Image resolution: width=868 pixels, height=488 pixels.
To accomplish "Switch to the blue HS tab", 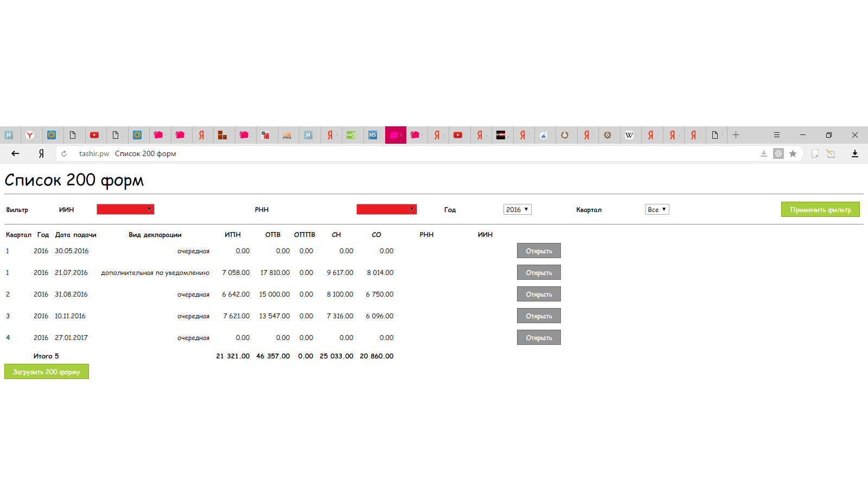I will [x=373, y=135].
